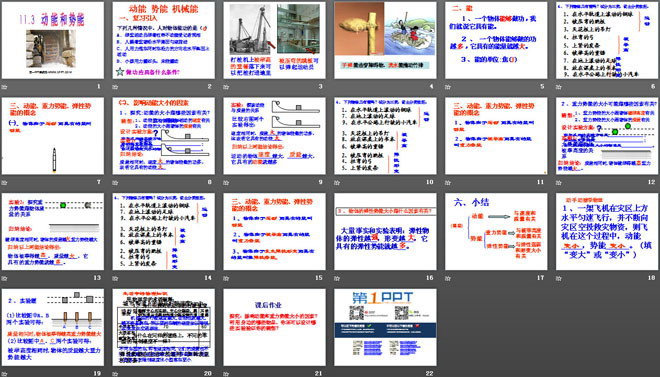
Task: Select slide 21 titled 课后作业
Action: click(x=274, y=327)
